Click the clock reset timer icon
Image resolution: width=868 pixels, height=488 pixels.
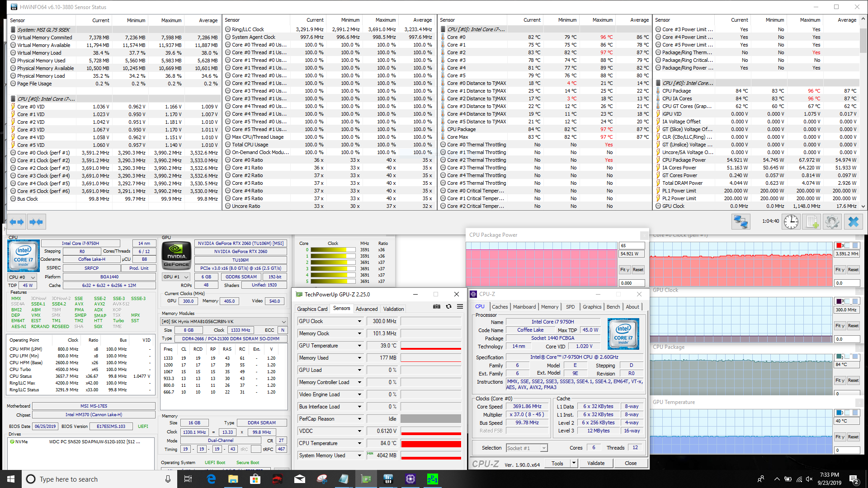791,222
